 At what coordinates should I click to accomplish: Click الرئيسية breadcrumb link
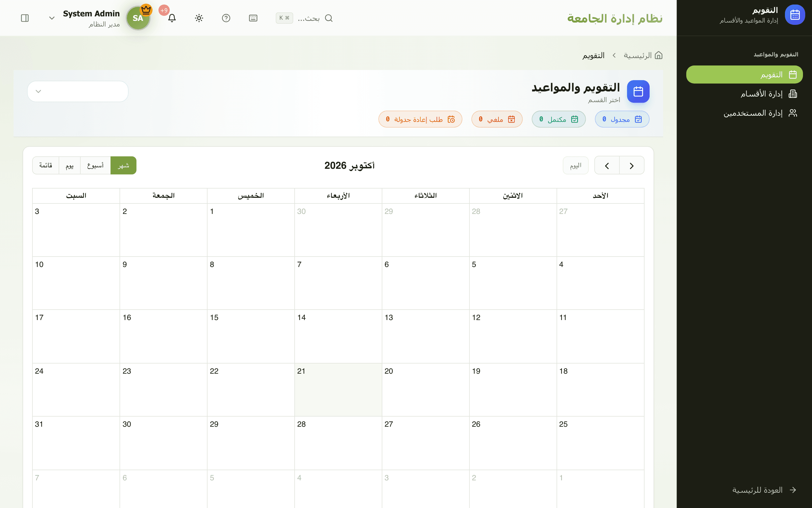coord(637,55)
